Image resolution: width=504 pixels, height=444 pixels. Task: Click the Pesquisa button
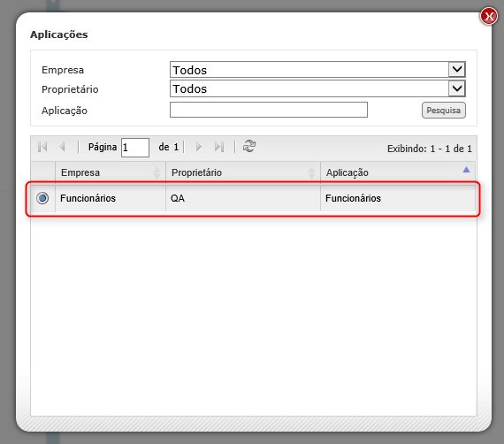click(x=444, y=111)
